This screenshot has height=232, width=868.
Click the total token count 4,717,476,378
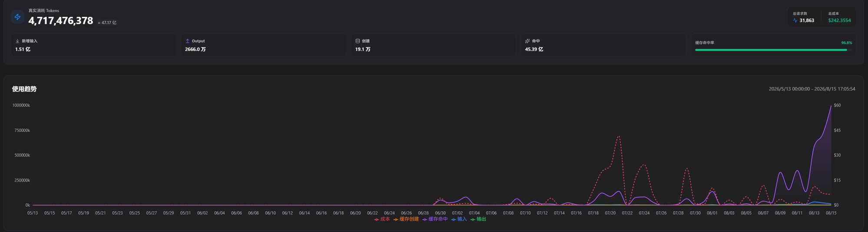coord(61,20)
